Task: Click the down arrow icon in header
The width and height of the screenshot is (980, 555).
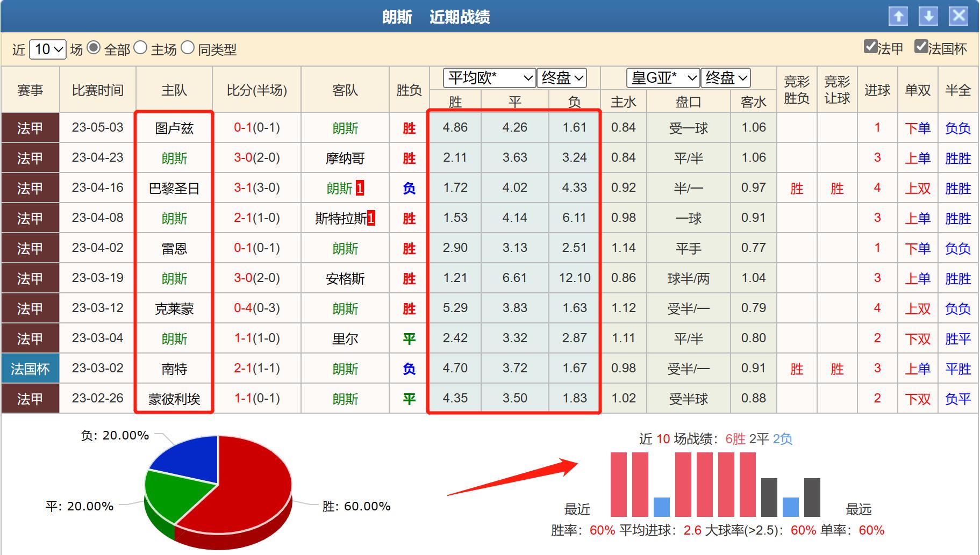Action: 928,16
